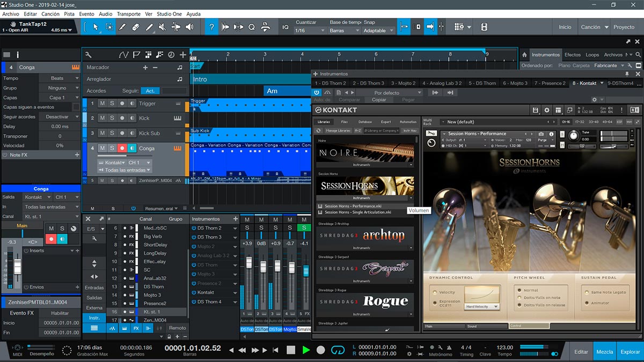Open the Tempo Beats dropdown
Viewport: 644px width, 362px height.
[60, 78]
